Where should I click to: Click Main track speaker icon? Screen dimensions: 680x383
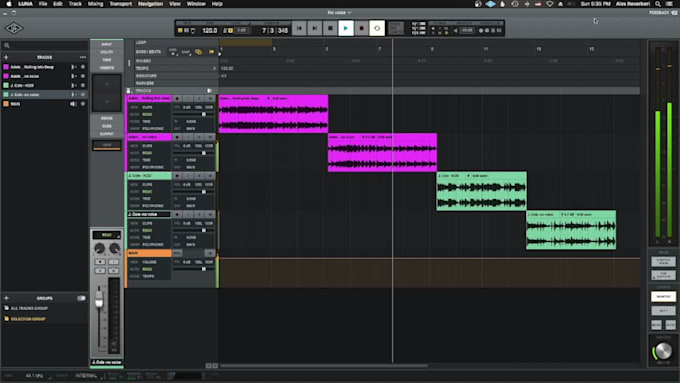coord(73,104)
